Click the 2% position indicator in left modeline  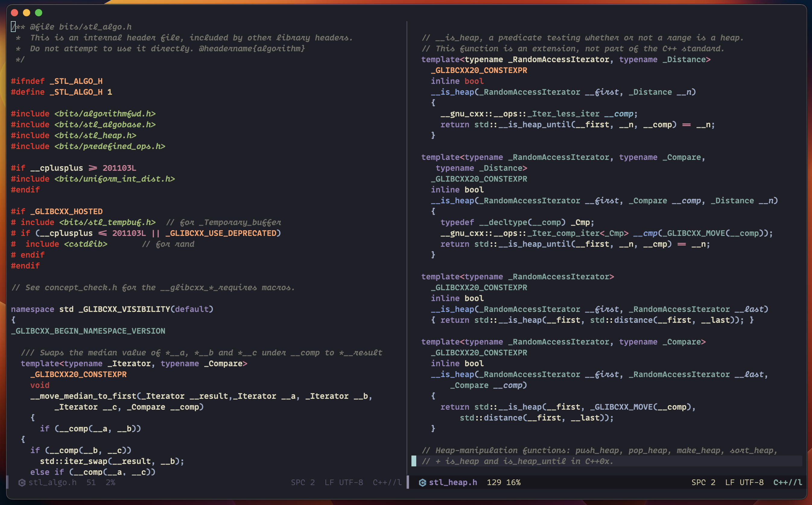(x=110, y=482)
